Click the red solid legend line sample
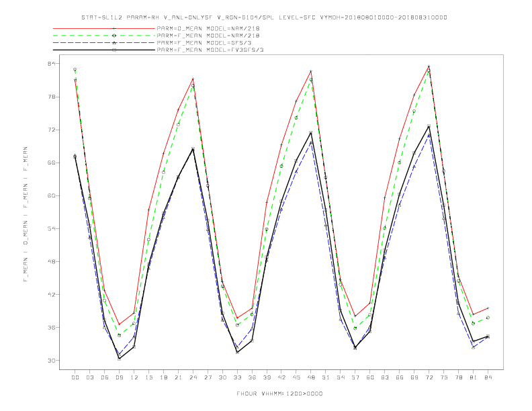Viewport: 532px width, 411px height. tap(104, 28)
